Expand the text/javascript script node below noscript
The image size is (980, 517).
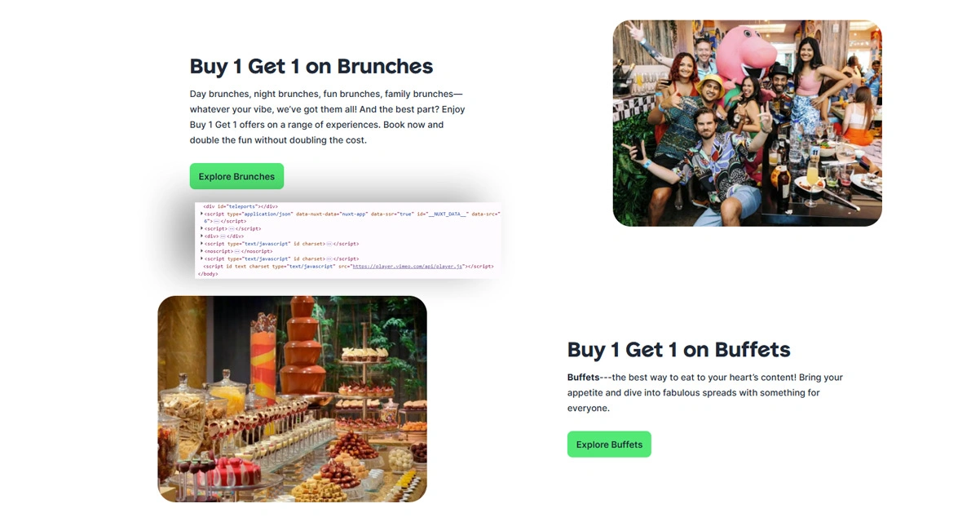click(x=201, y=258)
